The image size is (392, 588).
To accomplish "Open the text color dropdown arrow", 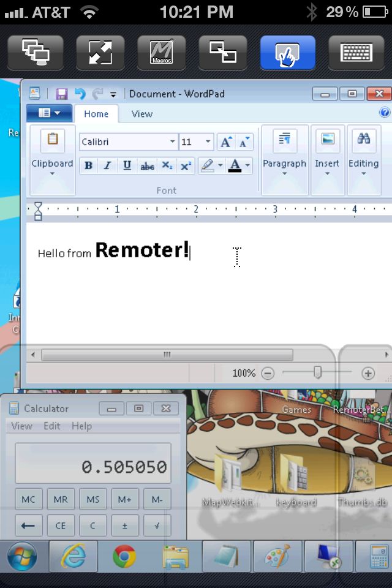I will point(248,165).
